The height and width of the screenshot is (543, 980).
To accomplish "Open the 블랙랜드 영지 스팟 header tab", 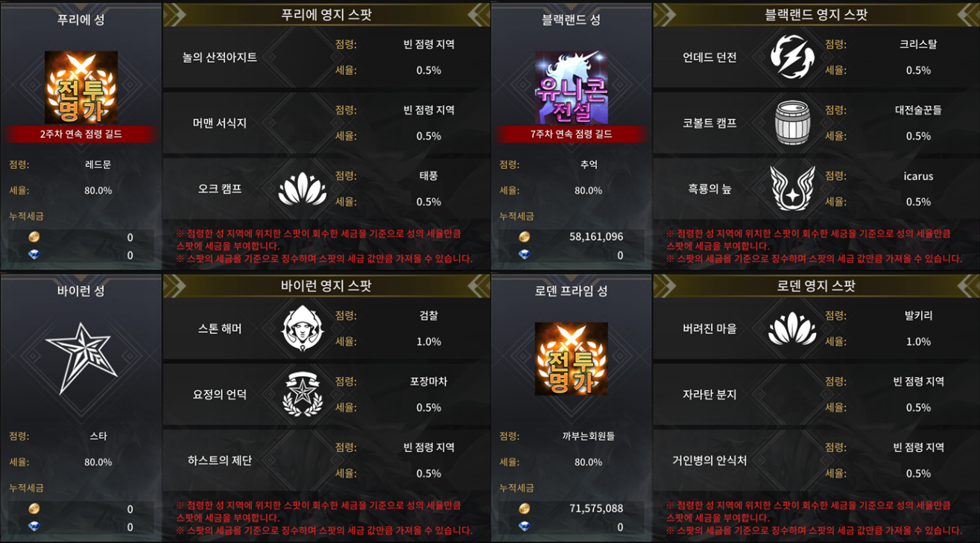I will (x=816, y=14).
